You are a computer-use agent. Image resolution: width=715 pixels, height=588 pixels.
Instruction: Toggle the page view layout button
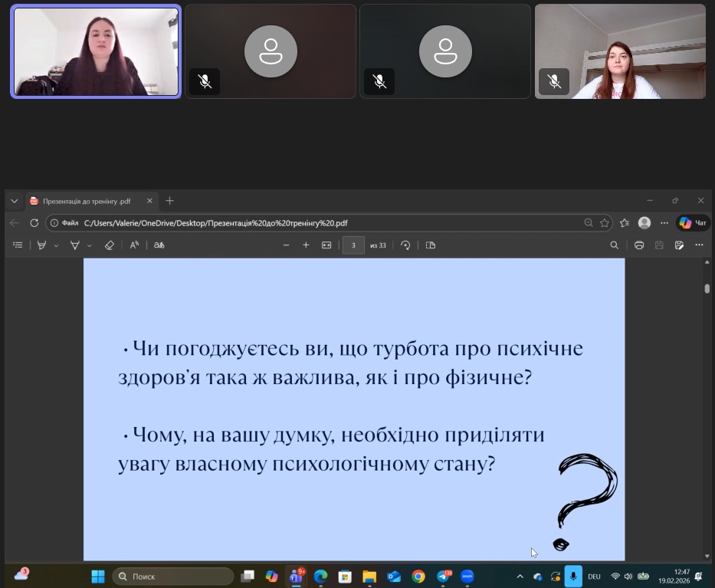[x=431, y=245]
